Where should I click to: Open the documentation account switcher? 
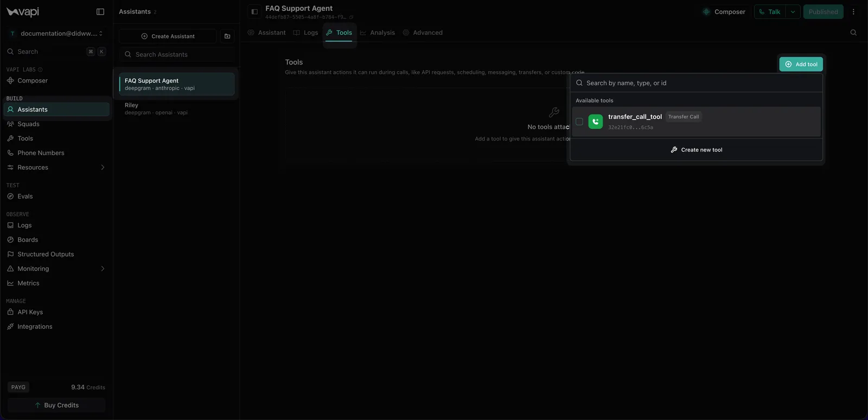[56, 33]
